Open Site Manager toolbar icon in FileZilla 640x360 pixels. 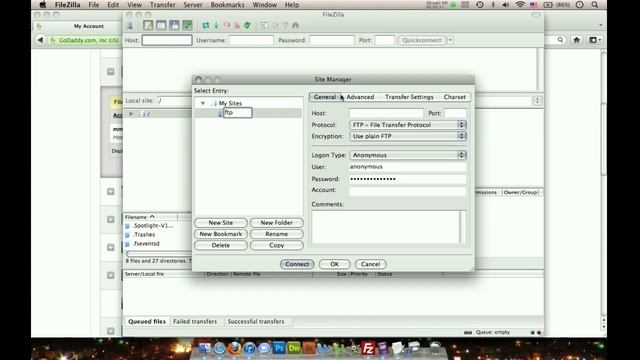pyautogui.click(x=131, y=25)
